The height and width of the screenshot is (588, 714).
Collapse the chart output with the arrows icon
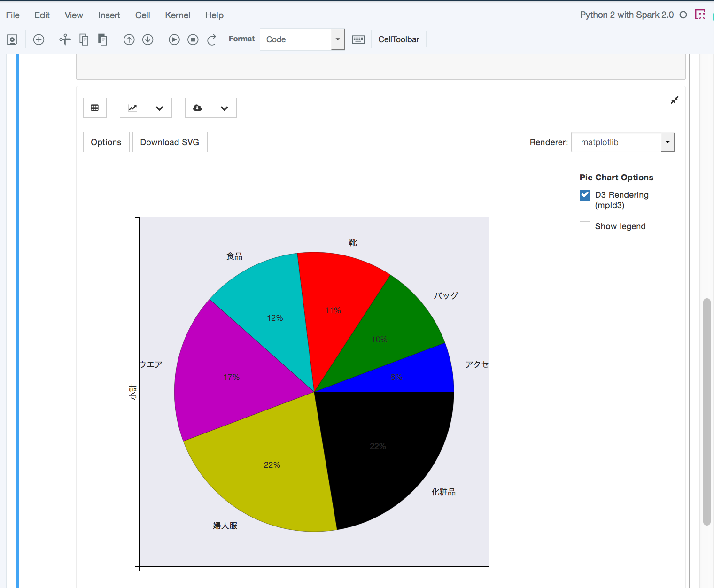(674, 100)
